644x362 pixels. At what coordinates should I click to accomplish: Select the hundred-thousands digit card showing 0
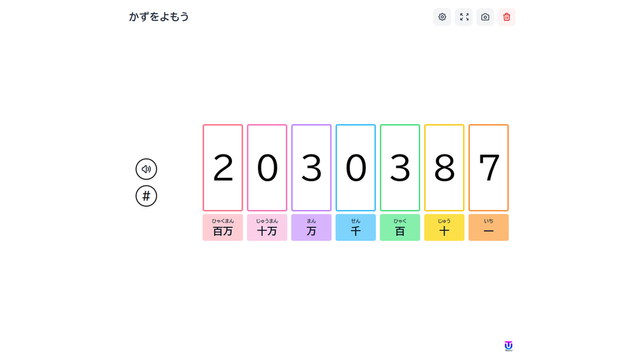tap(267, 168)
